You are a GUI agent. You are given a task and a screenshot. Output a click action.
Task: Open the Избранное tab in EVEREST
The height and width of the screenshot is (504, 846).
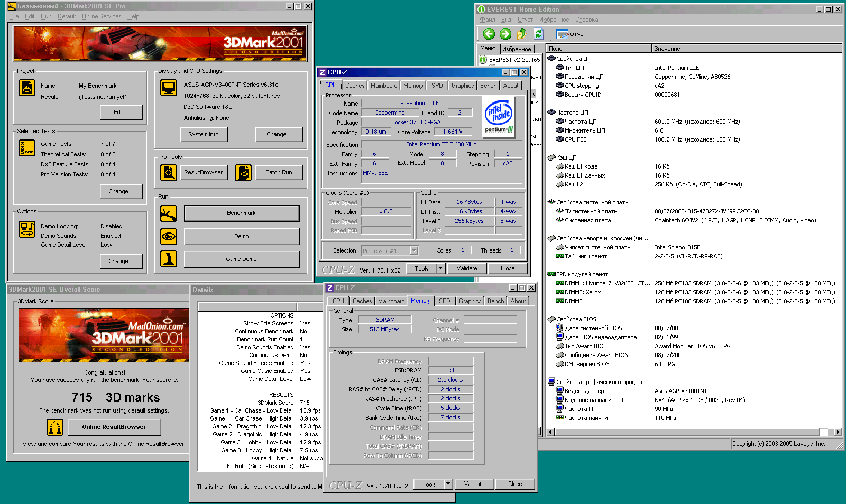point(516,49)
